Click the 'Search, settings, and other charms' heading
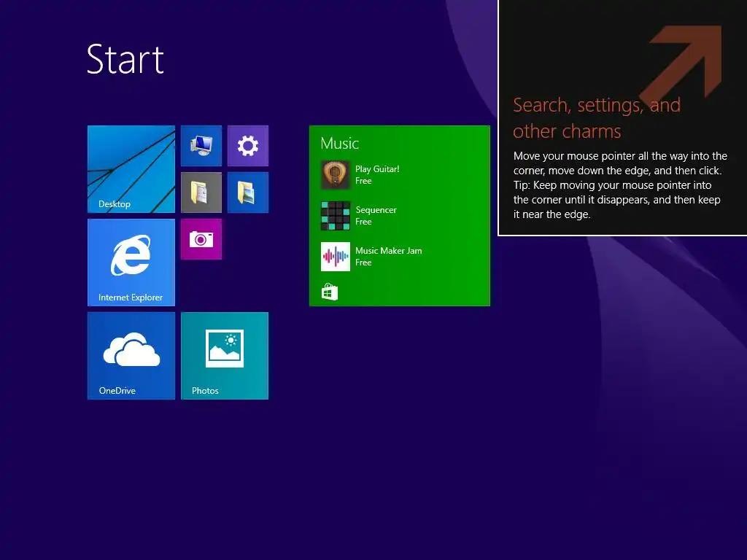The width and height of the screenshot is (747, 560). [x=597, y=118]
